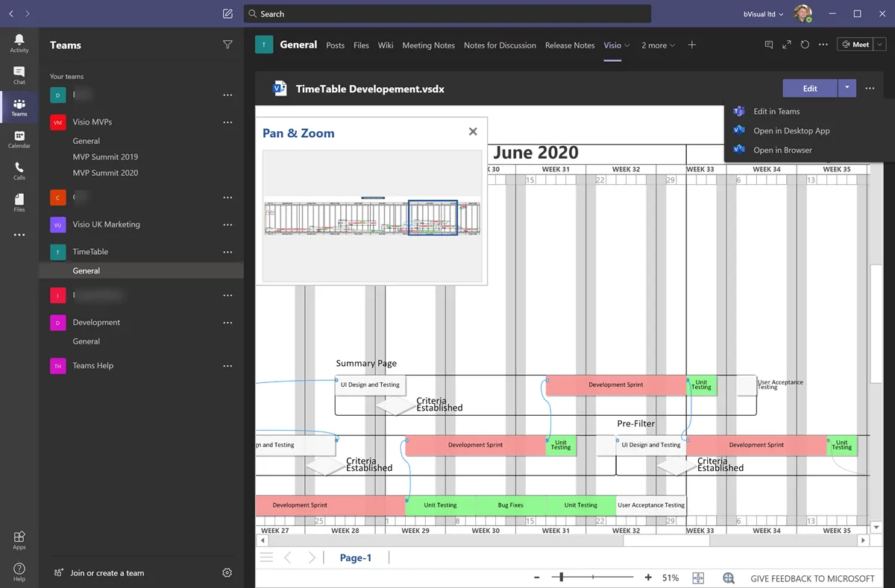This screenshot has width=895, height=588.
Task: Open the '2 more' tabs dropdown
Action: (x=658, y=45)
